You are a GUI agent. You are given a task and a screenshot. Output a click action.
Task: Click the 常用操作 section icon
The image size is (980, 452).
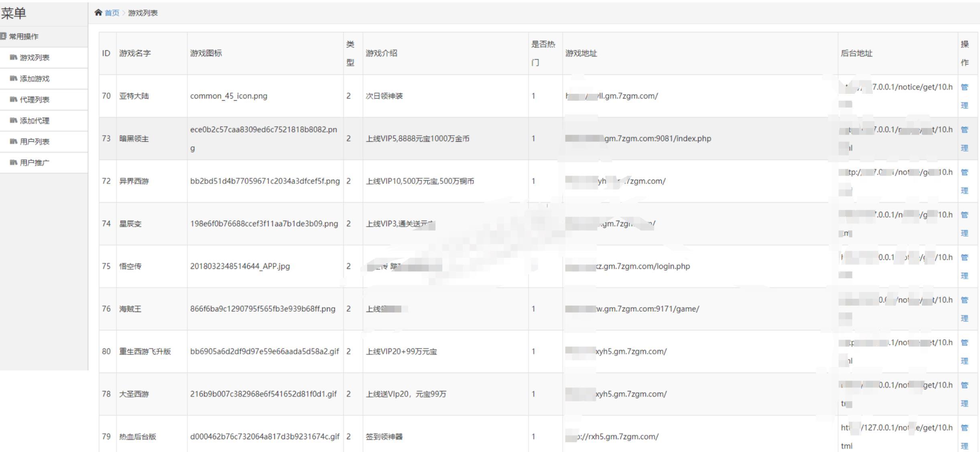(3, 36)
